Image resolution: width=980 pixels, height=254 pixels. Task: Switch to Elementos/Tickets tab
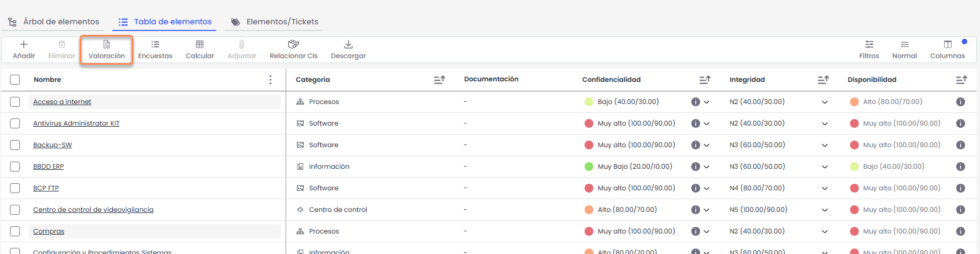point(275,22)
